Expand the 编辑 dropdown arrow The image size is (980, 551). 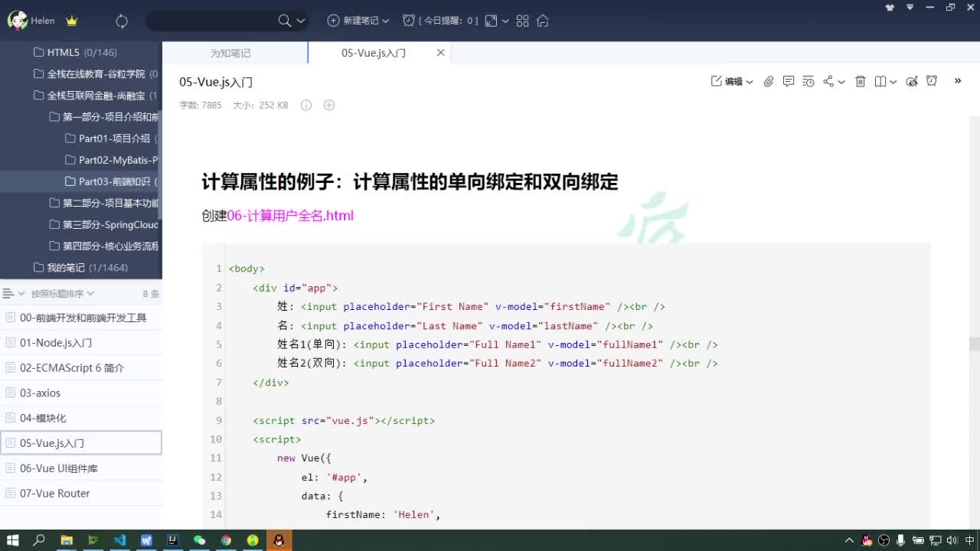pyautogui.click(x=750, y=82)
